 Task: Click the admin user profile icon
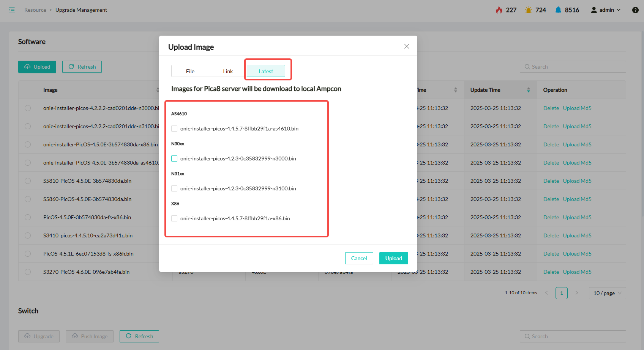coord(593,10)
